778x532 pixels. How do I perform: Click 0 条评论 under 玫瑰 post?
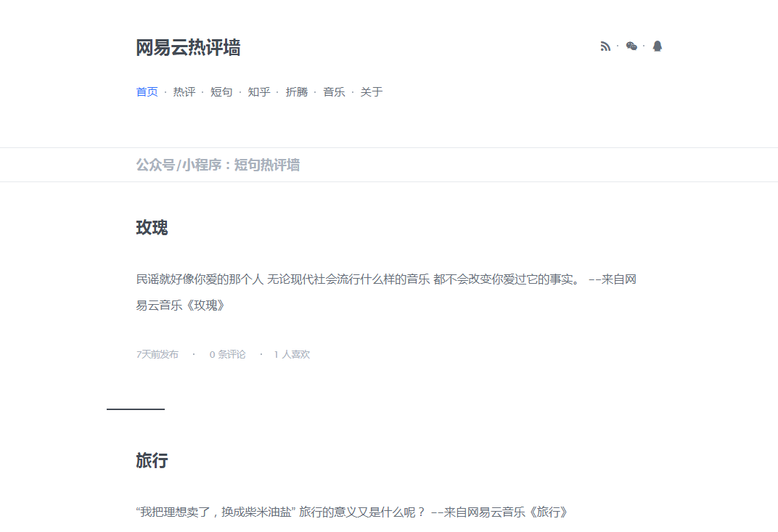[227, 354]
